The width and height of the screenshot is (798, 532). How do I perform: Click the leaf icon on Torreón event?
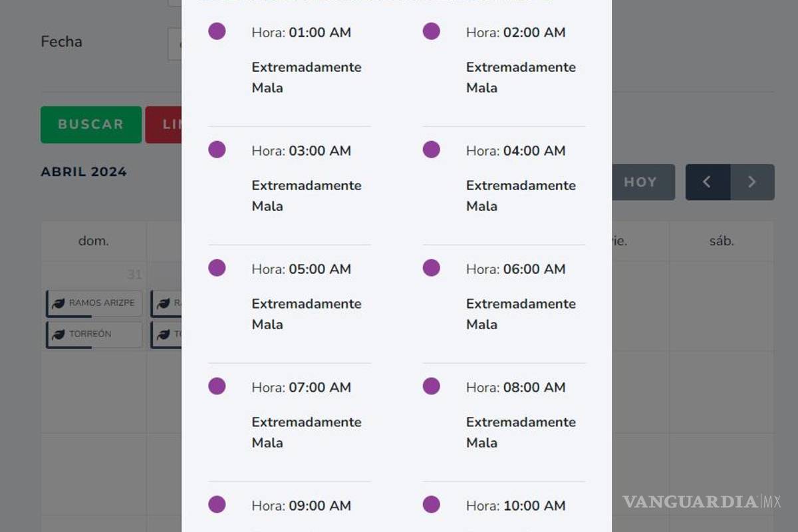tap(59, 334)
